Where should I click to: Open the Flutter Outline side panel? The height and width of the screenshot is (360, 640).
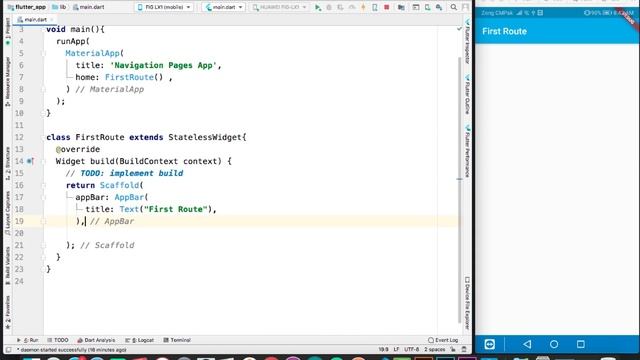[x=467, y=95]
